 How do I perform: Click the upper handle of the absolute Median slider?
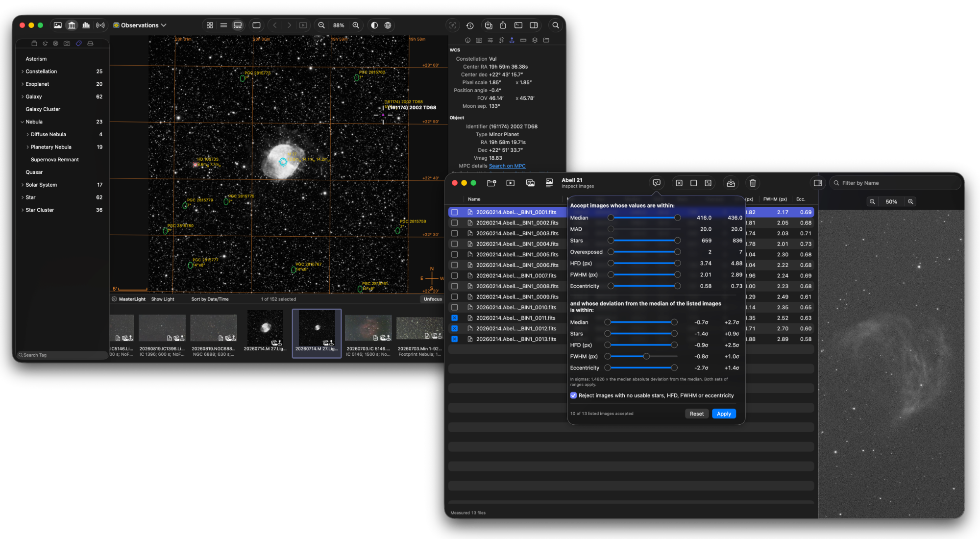pyautogui.click(x=677, y=218)
